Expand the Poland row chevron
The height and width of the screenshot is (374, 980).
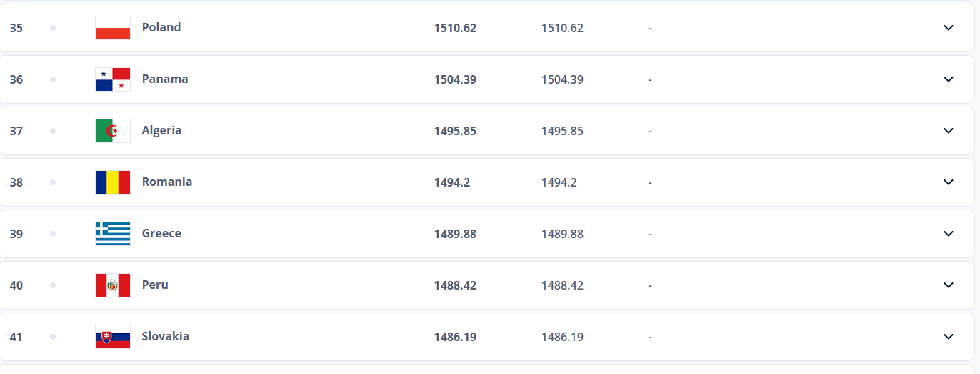[x=949, y=28]
